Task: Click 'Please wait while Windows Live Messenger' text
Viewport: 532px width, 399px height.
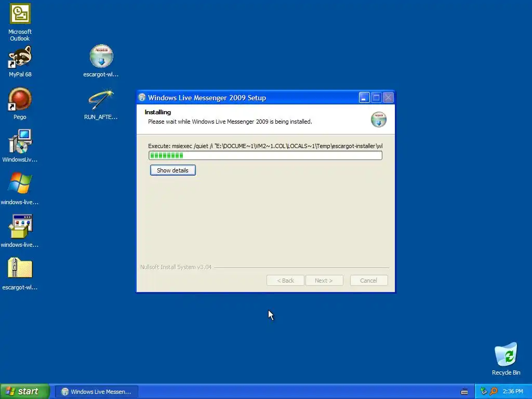Action: click(230, 122)
